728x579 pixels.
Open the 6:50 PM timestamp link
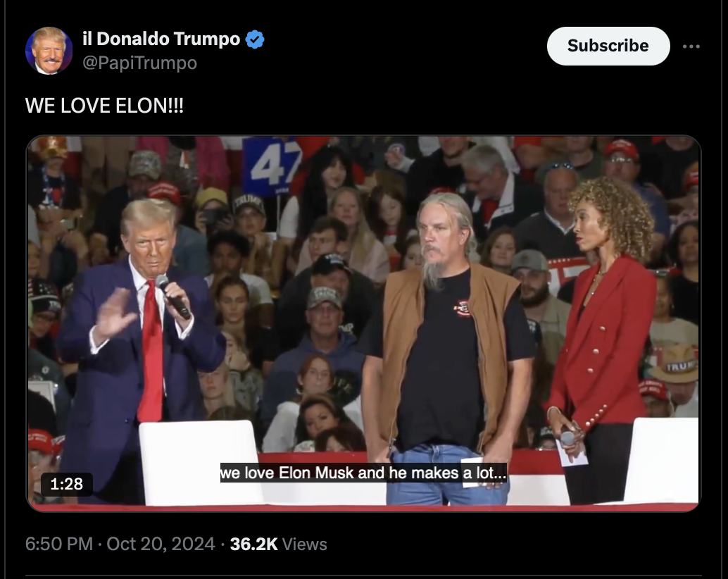coord(59,544)
